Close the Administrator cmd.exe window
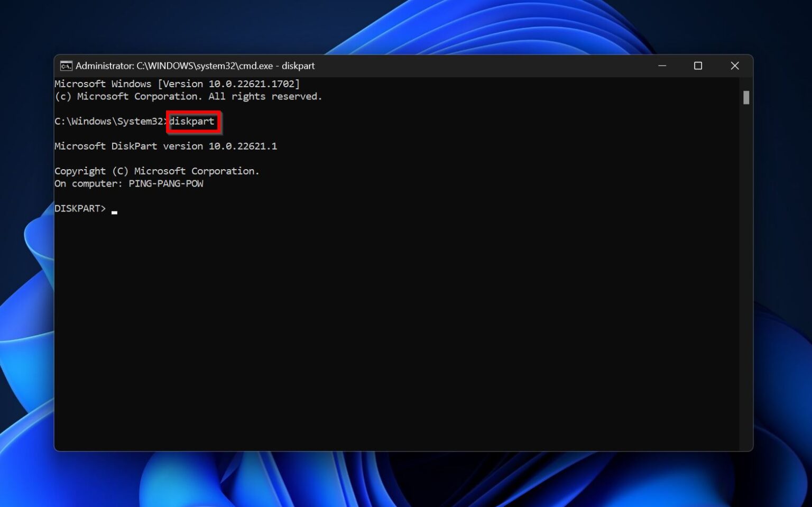Image resolution: width=812 pixels, height=507 pixels. [x=734, y=66]
